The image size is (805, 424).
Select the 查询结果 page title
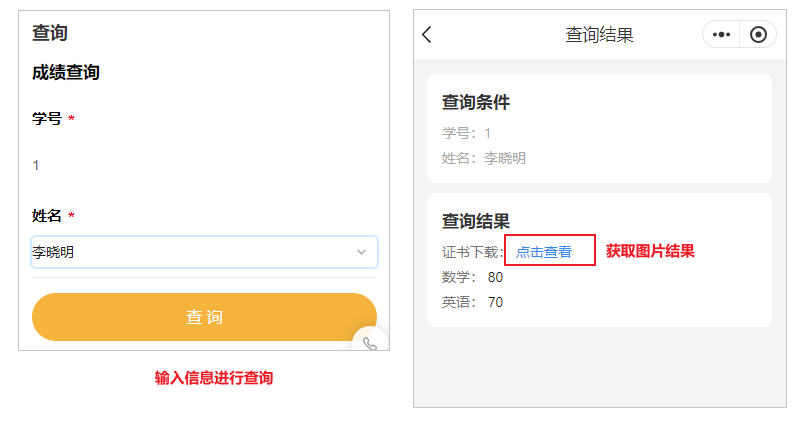599,35
